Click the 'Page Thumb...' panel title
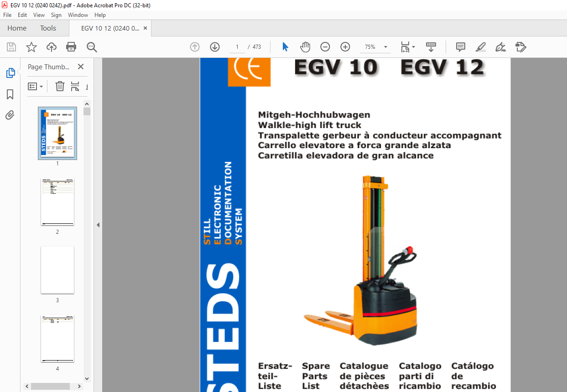The width and height of the screenshot is (567, 392). coord(49,67)
